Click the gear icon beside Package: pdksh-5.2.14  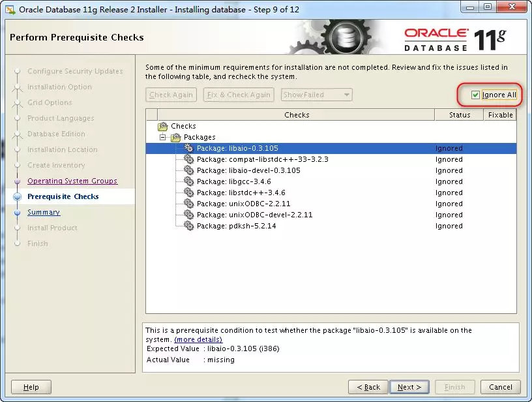[x=188, y=226]
